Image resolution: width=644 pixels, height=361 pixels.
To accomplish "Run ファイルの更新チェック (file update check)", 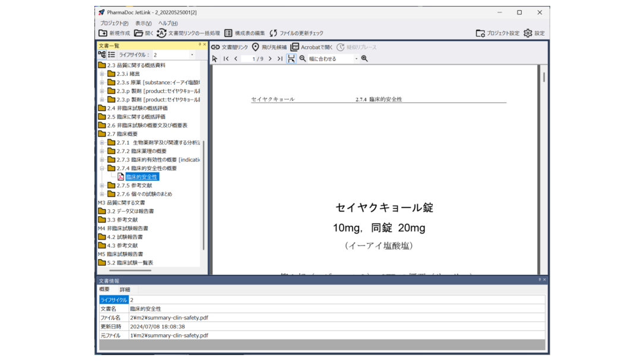I will pyautogui.click(x=274, y=33).
